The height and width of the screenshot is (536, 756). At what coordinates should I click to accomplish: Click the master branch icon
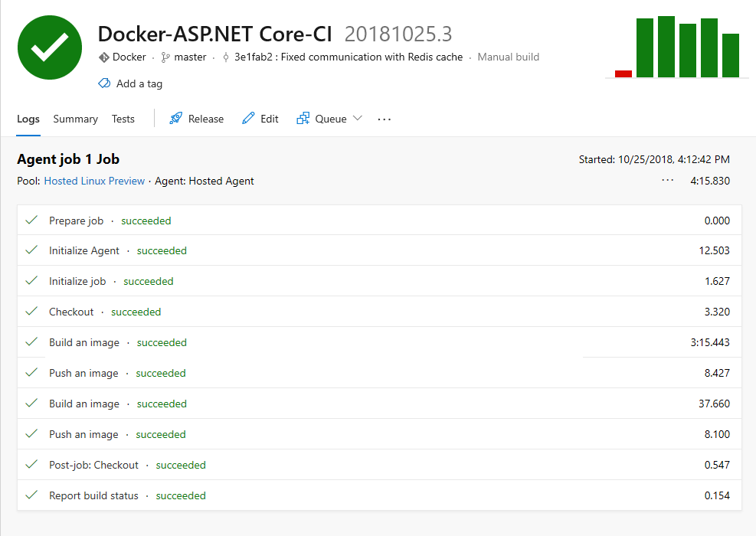(165, 57)
